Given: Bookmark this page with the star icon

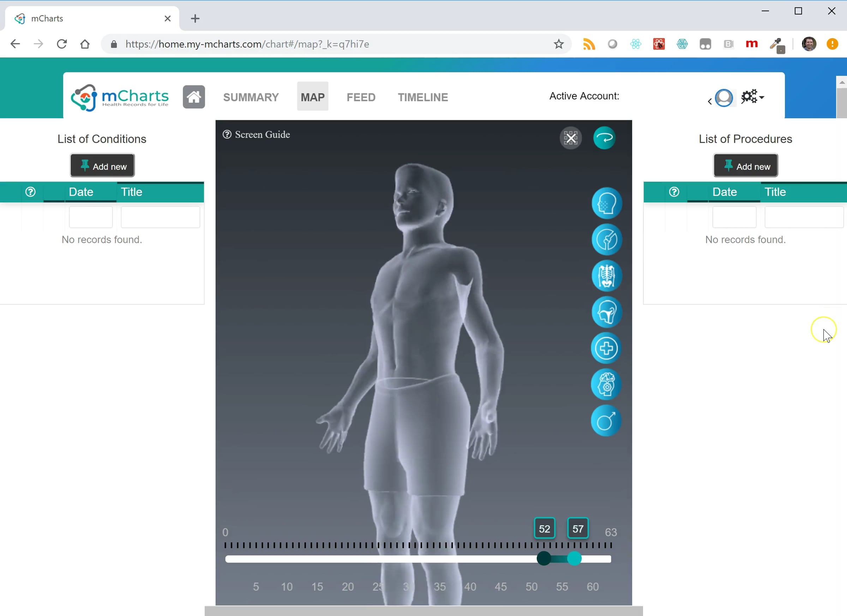Looking at the screenshot, I should pyautogui.click(x=559, y=44).
